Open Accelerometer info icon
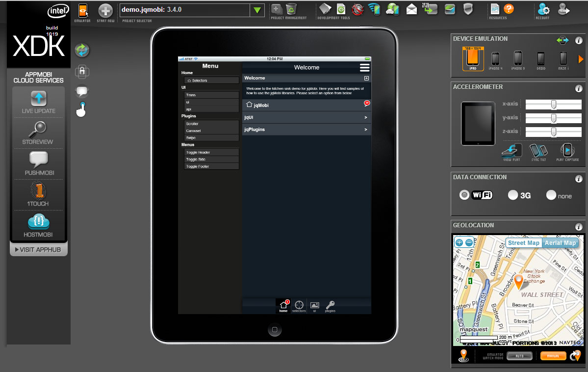Screen dimensions: 588x372 579,88
